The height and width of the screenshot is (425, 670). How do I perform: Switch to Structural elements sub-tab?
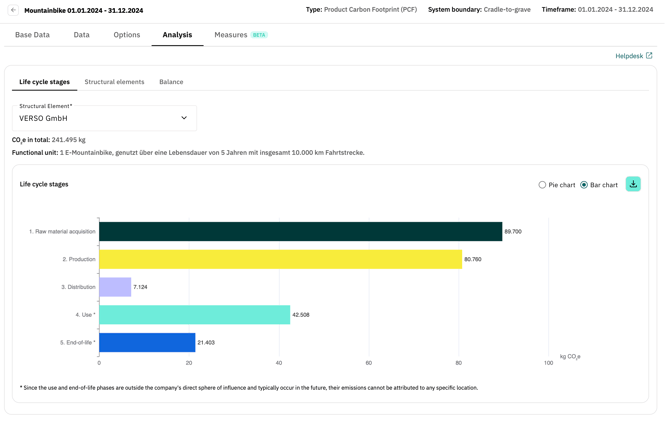[114, 82]
